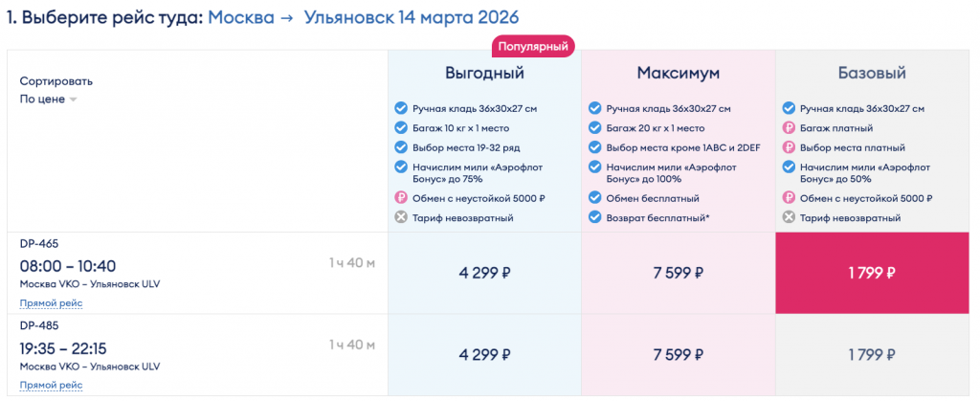The width and height of the screenshot is (980, 401).
Task: Choose 1 799 ₽ Базовый fare for DP-465
Action: pos(871,272)
